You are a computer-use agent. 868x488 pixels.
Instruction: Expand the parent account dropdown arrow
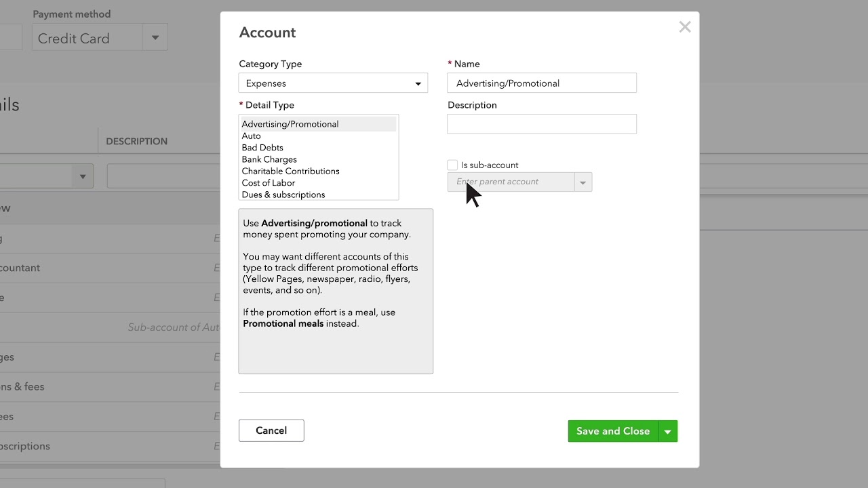click(583, 182)
